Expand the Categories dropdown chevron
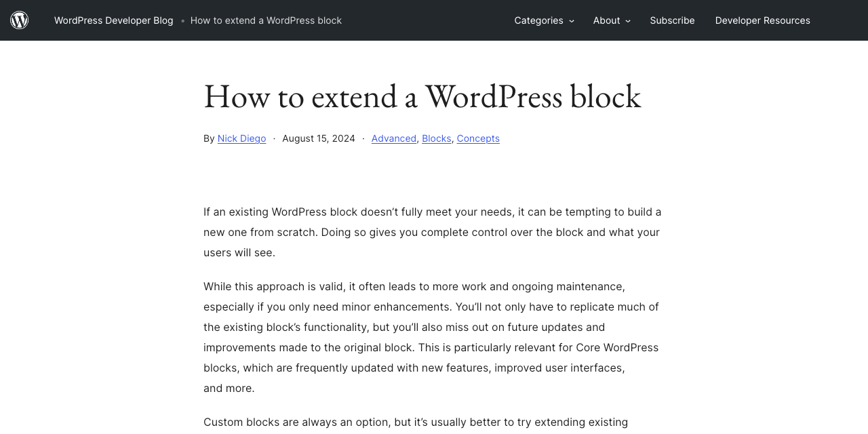 click(x=572, y=21)
